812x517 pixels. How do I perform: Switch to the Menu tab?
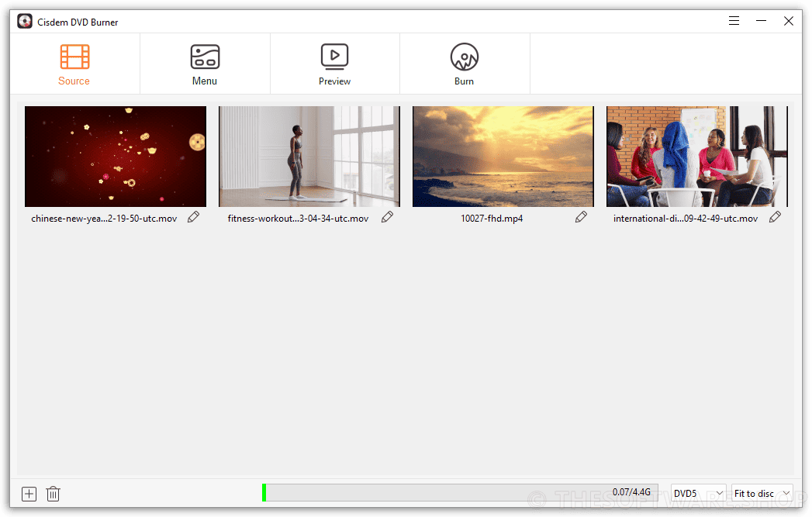point(205,64)
